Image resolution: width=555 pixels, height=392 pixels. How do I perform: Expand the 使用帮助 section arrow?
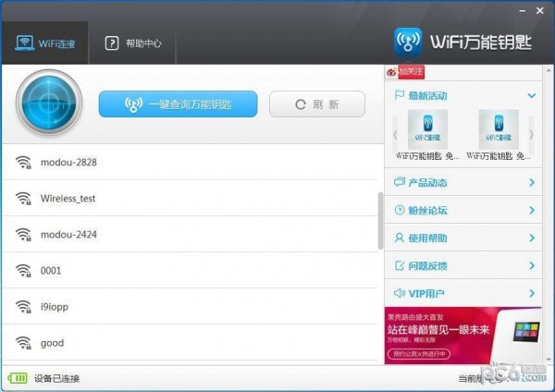(532, 238)
